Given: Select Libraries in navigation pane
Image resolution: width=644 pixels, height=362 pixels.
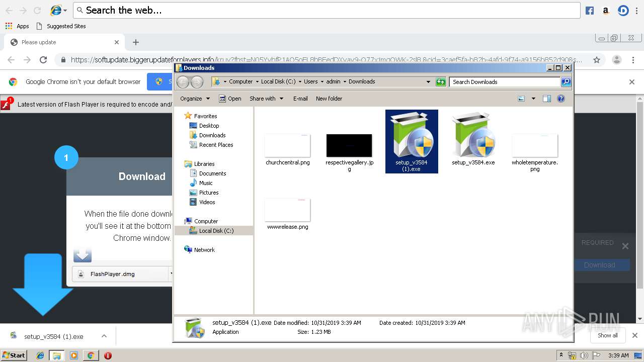Looking at the screenshot, I should tap(200, 164).
